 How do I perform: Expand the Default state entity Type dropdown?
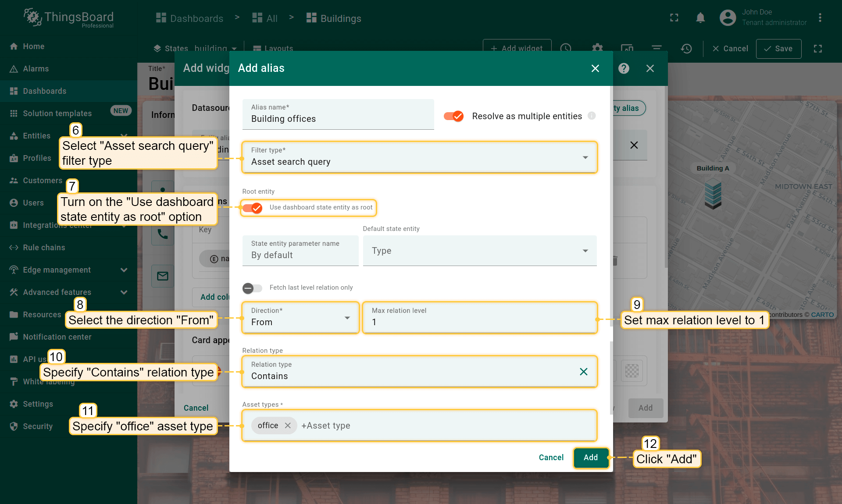tap(479, 251)
